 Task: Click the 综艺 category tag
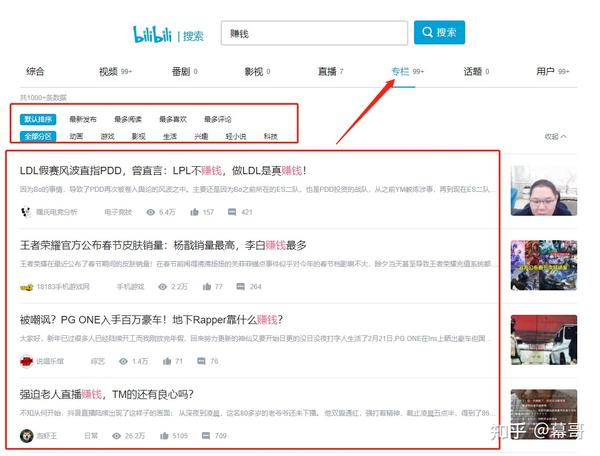[98, 361]
